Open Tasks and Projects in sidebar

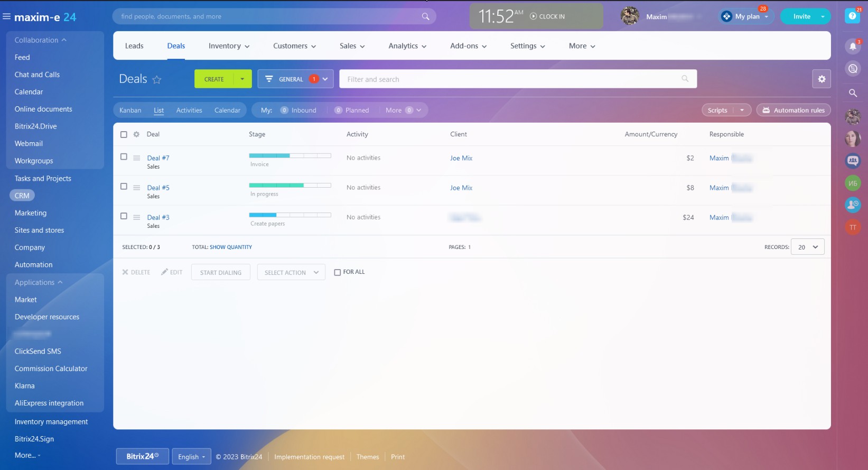click(x=43, y=178)
